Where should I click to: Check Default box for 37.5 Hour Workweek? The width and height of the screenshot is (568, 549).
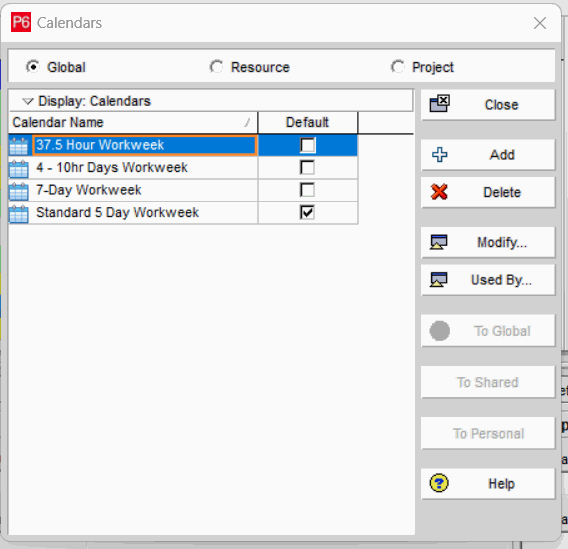(308, 145)
